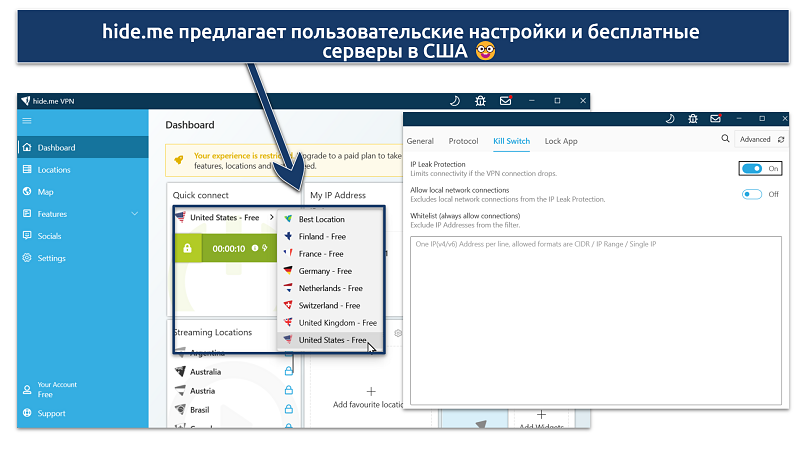This screenshot has width=806, height=453.
Task: Open the mail notifications icon in hide.me title bar
Action: click(505, 101)
